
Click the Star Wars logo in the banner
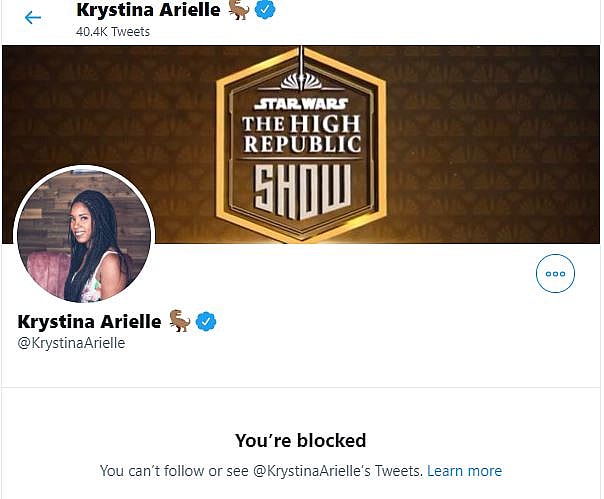pos(301,103)
